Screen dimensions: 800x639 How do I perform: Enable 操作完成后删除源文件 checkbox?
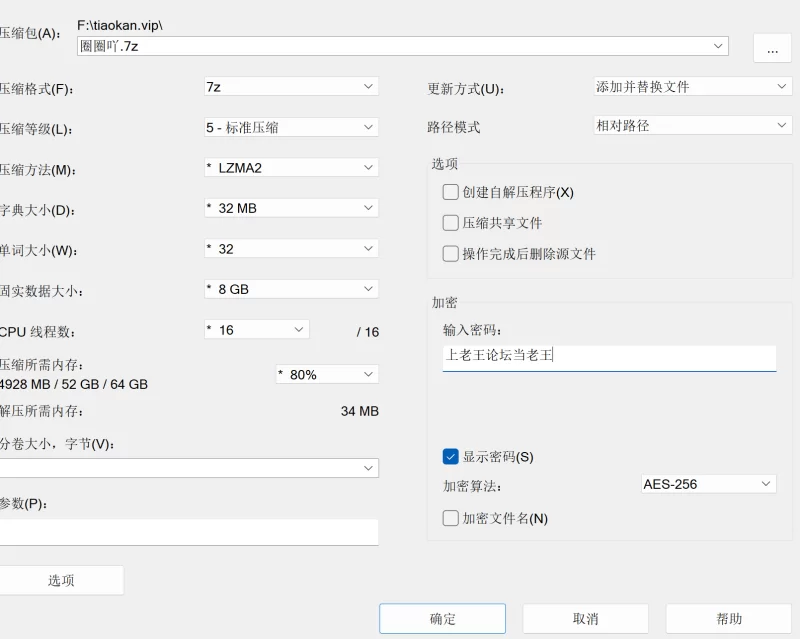[x=450, y=254]
